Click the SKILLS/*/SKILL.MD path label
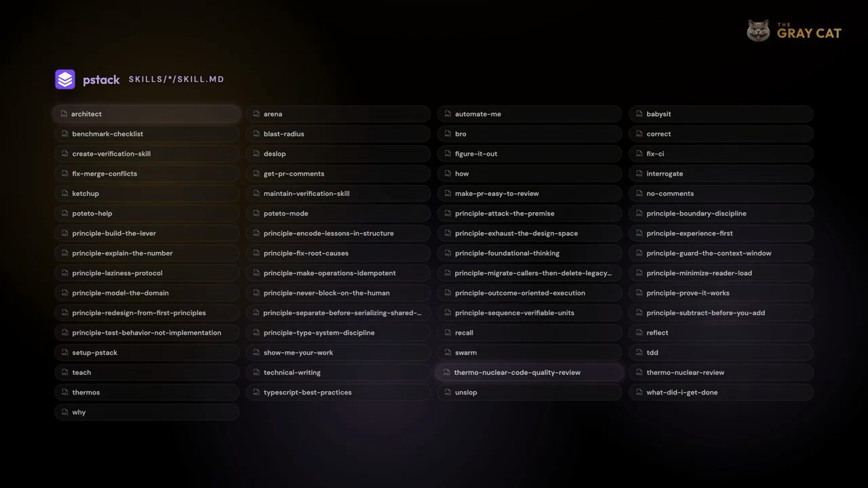Viewport: 868px width, 488px height. pos(176,79)
